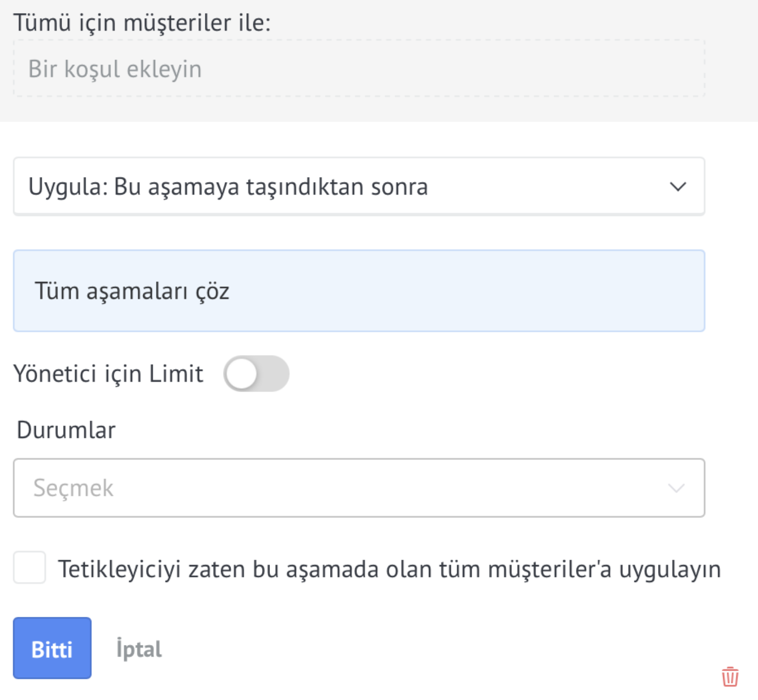This screenshot has height=700, width=758.
Task: Cancel with the İptal link
Action: 139,649
